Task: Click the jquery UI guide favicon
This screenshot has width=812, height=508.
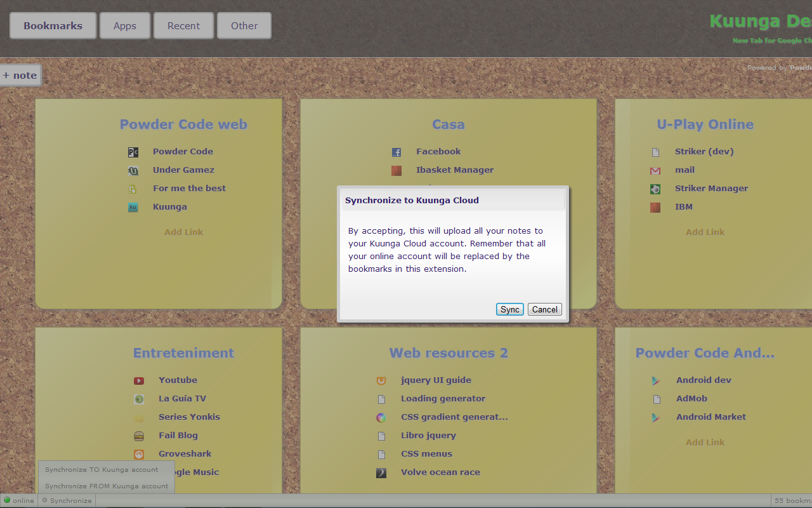Action: pyautogui.click(x=381, y=381)
